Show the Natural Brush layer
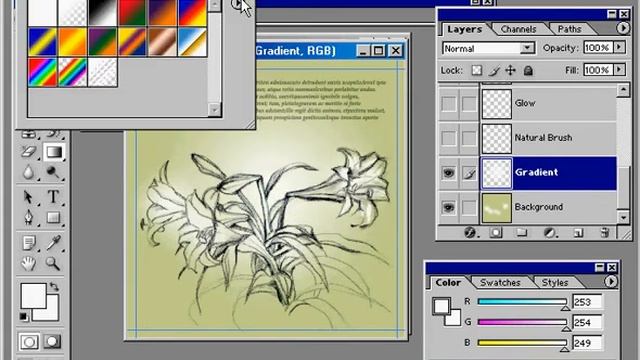640x360 pixels. coord(449,138)
